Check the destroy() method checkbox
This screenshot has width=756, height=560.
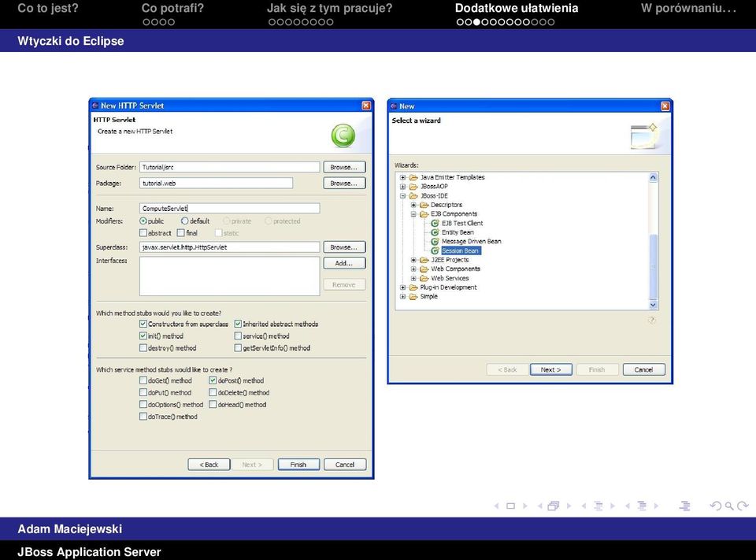tap(143, 348)
